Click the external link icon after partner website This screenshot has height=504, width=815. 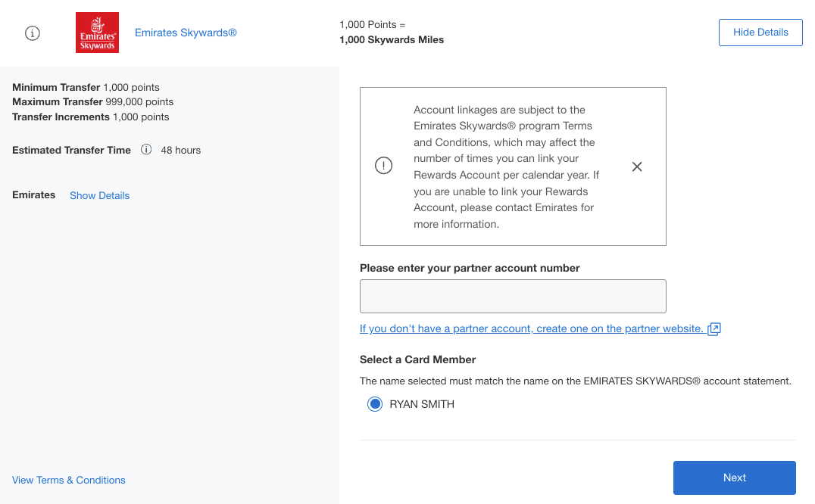coord(714,329)
